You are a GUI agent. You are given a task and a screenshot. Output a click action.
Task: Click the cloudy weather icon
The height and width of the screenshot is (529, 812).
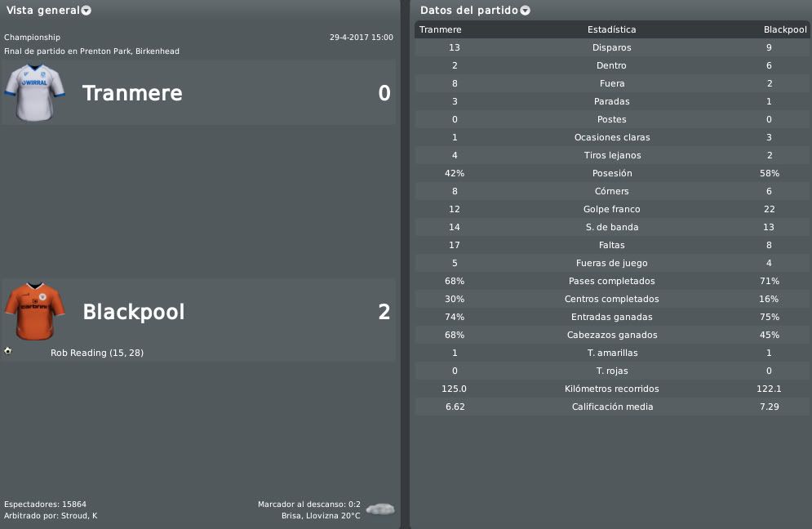coord(380,509)
